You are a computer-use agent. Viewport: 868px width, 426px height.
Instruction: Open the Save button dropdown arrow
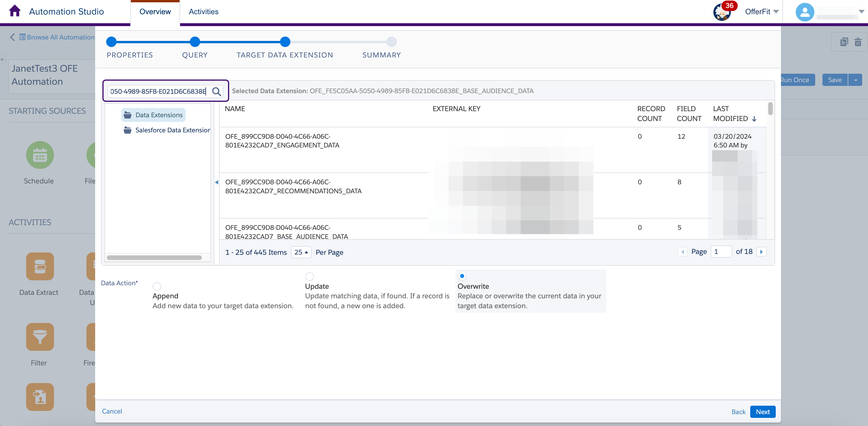856,80
